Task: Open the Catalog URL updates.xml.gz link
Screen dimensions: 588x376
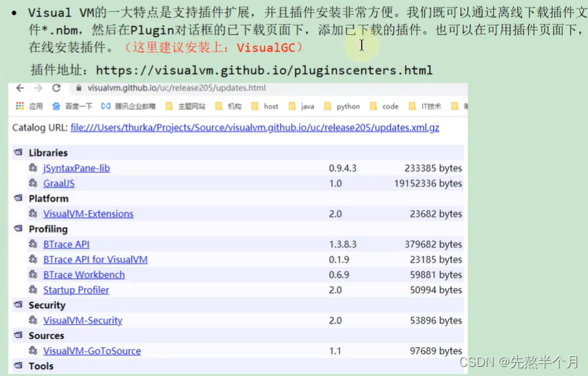Action: [x=255, y=127]
